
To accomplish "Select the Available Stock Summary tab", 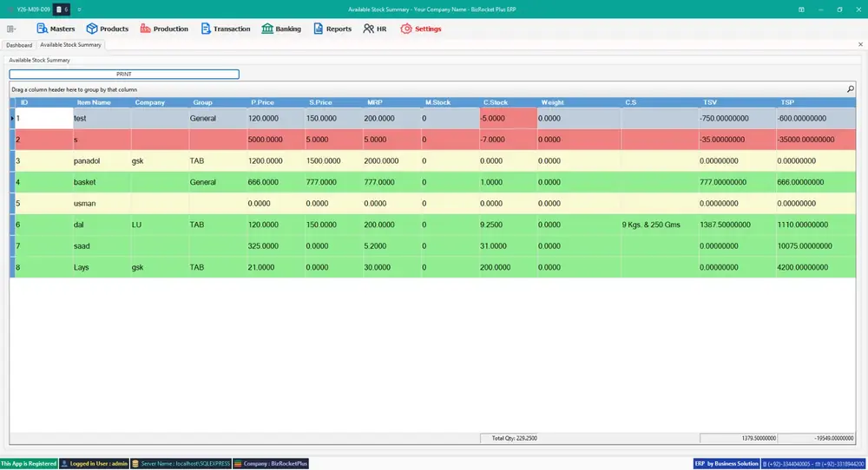I will point(70,45).
